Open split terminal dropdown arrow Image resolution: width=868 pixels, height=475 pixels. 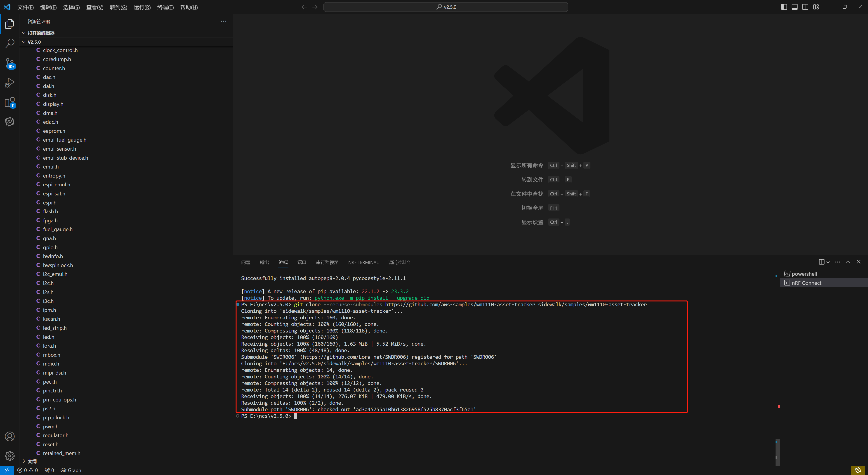(x=828, y=262)
